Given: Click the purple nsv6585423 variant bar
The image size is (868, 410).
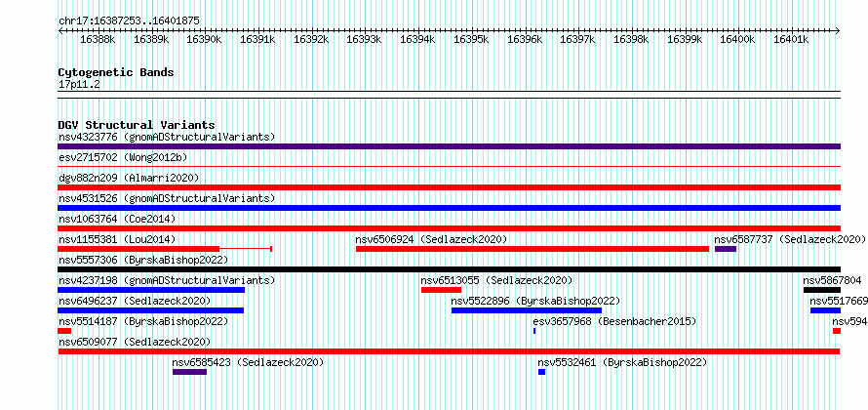Looking at the screenshot, I should coord(189,372).
